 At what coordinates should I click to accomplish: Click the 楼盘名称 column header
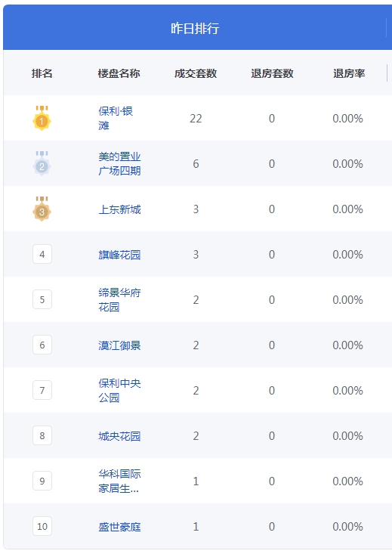(119, 73)
